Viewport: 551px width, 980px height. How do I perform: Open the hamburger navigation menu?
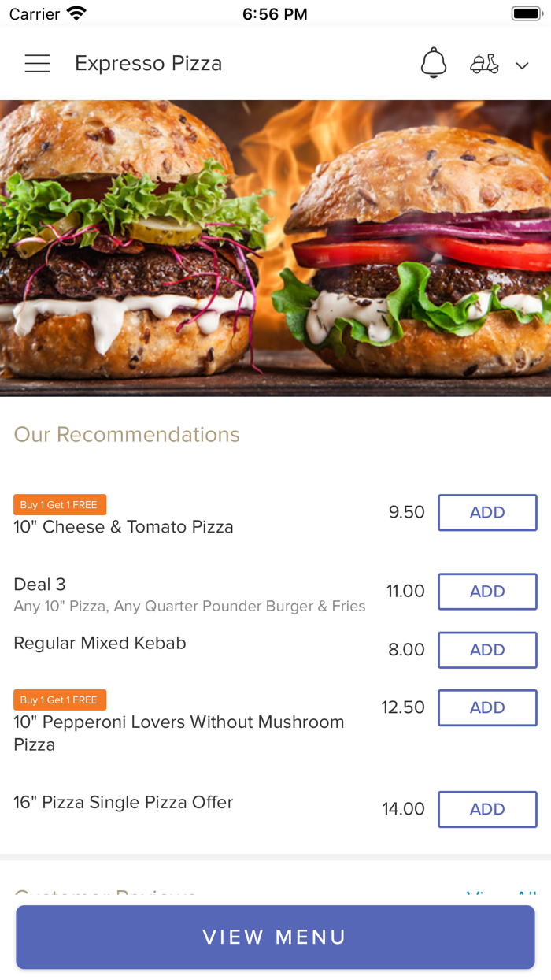pos(37,64)
